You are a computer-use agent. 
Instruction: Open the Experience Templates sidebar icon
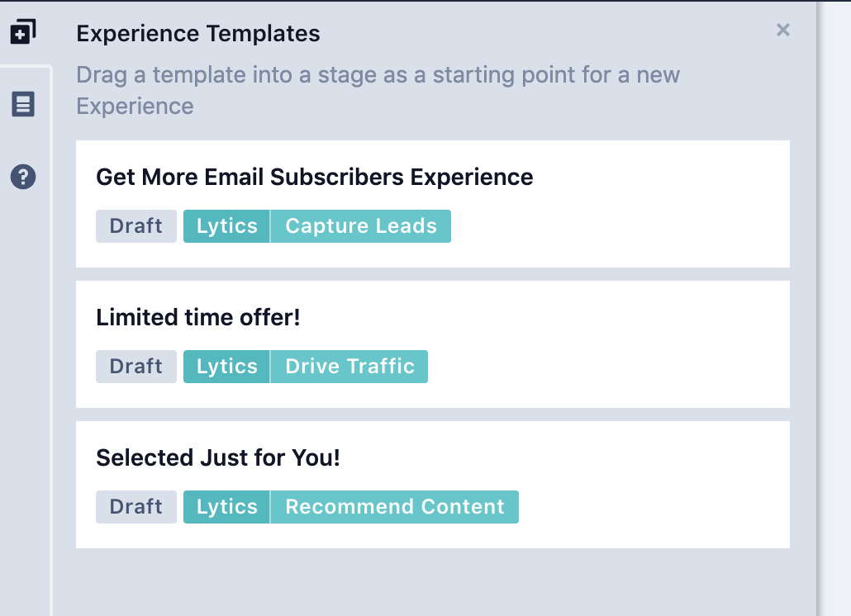[x=22, y=33]
